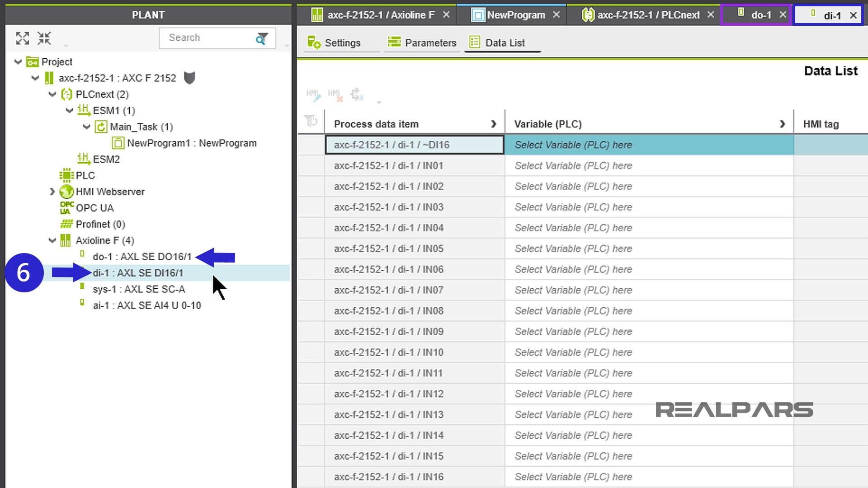Image resolution: width=868 pixels, height=488 pixels.
Task: Select axc-f-2152-1 / di-1 / IN15 cell
Action: pyautogui.click(x=415, y=456)
